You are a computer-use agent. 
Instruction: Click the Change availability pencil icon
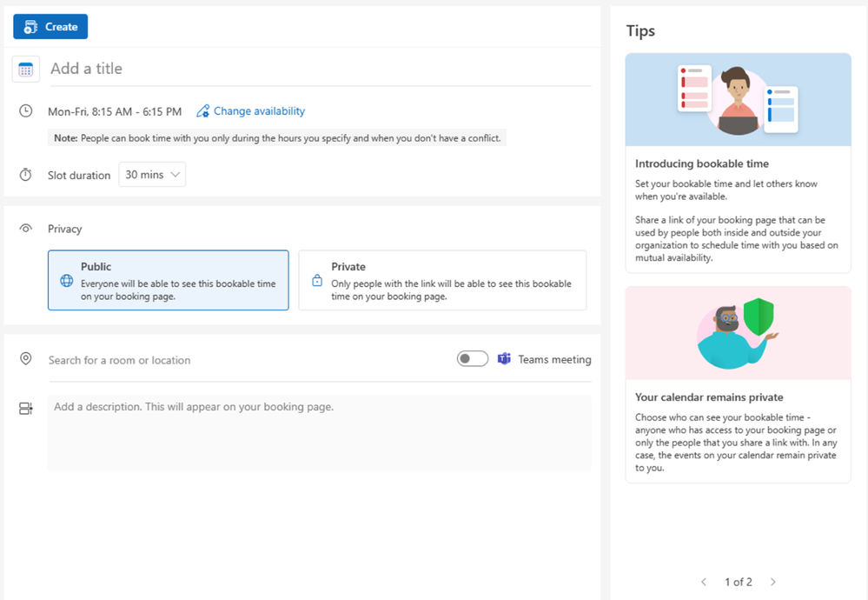(203, 110)
